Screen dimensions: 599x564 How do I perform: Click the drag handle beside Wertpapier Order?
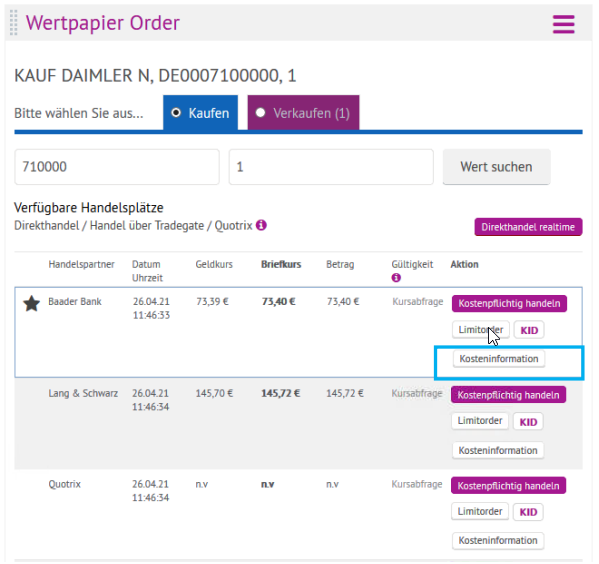click(13, 23)
